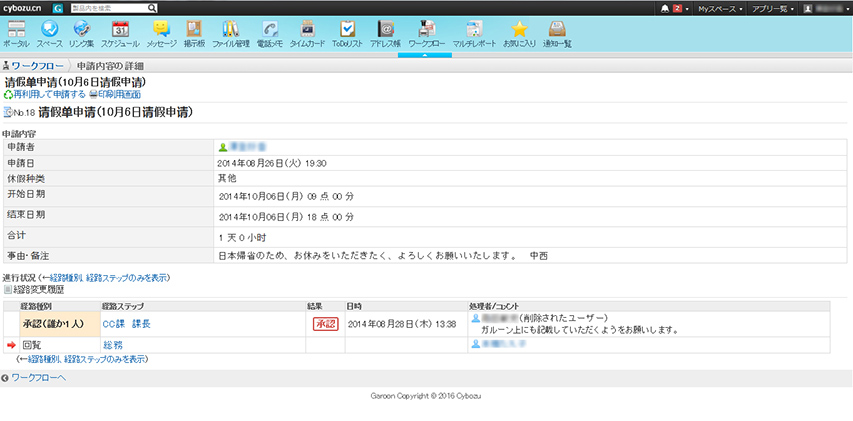This screenshot has height=421, width=853.
Task: Click the back arrow icon beside ワークフローへ
Action: click(5, 377)
